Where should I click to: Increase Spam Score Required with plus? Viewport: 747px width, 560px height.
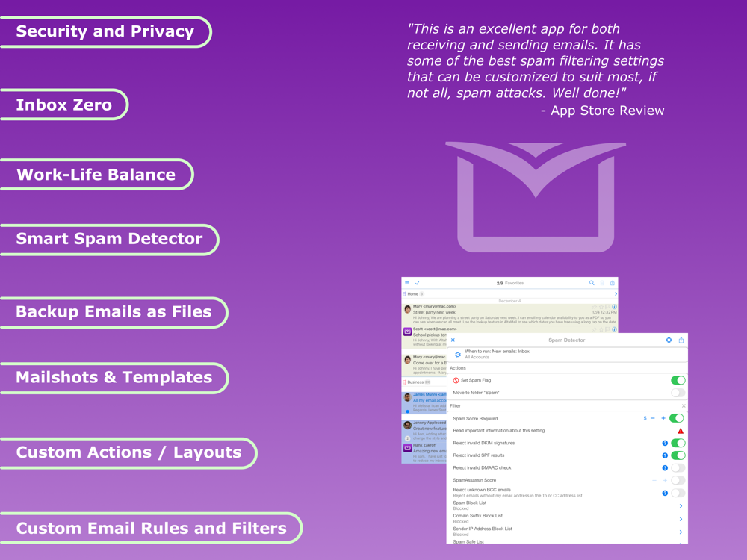tap(663, 419)
